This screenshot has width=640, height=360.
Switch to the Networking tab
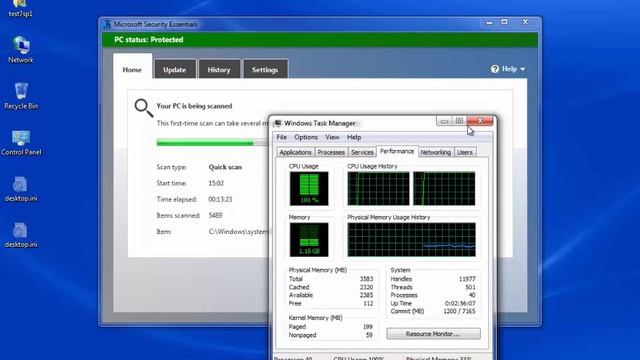(x=436, y=152)
